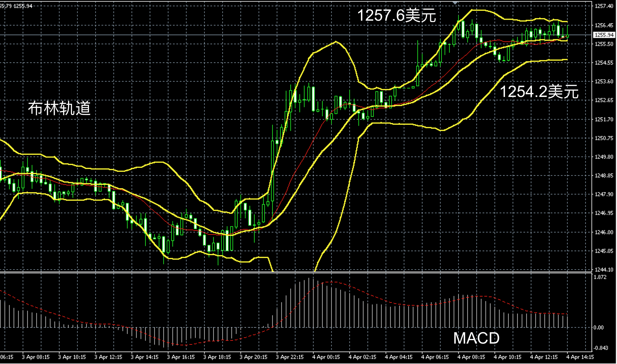Click the 1246.00 price axis label
This screenshot has width=617, height=364.
pos(604,232)
